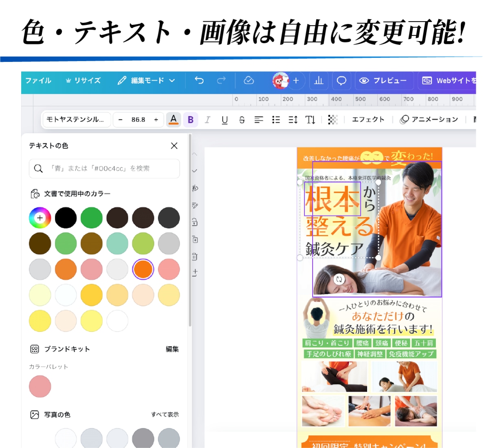Open the アニメーション option
The height and width of the screenshot is (448, 497).
pos(429,119)
